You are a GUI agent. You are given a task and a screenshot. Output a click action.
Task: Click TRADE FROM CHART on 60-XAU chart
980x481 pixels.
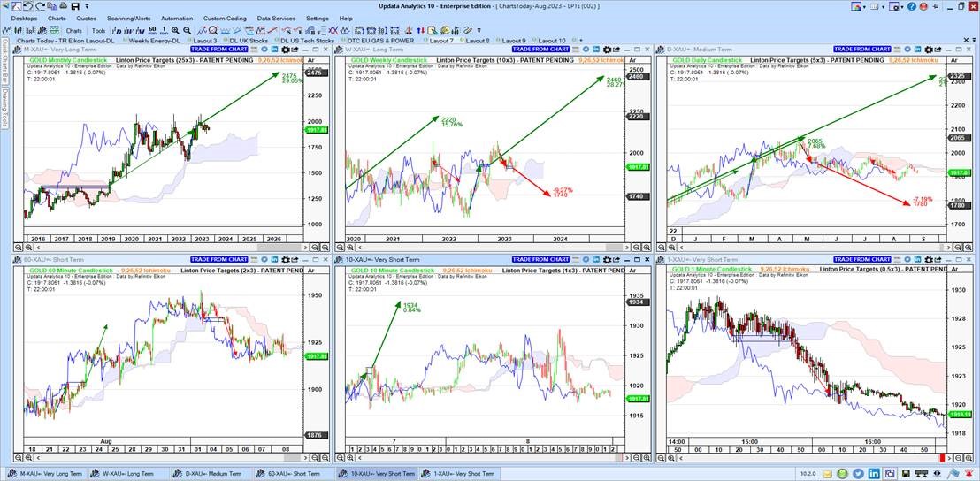(219, 259)
